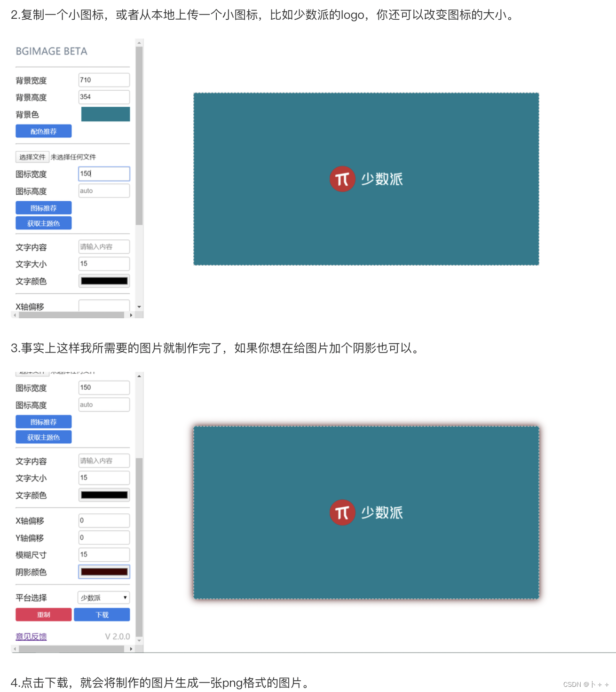Click the lower panel scrollbar down arrow
This screenshot has width=616, height=692.
[x=139, y=640]
